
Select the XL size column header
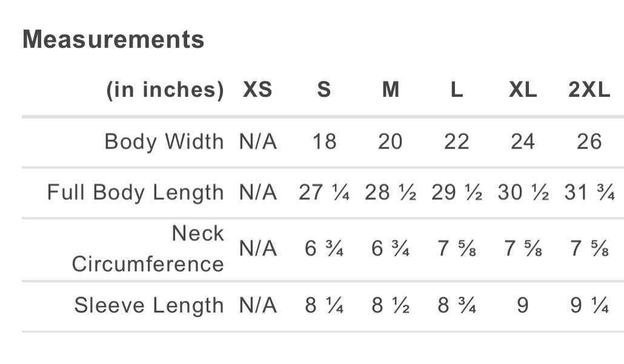point(523,90)
